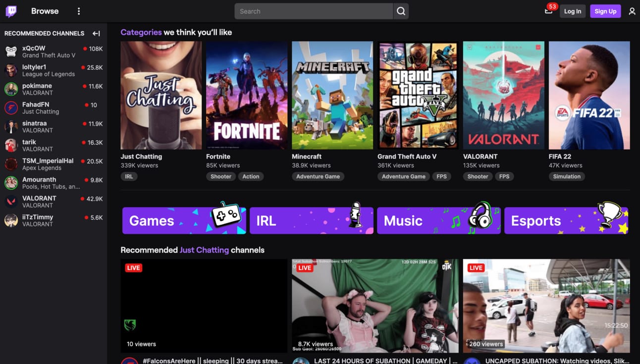Open the Music category banner

[x=439, y=220]
